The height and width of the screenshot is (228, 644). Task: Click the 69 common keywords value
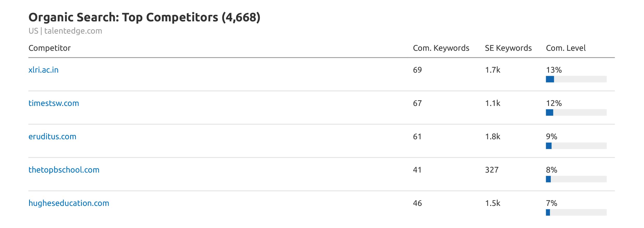[x=417, y=70]
